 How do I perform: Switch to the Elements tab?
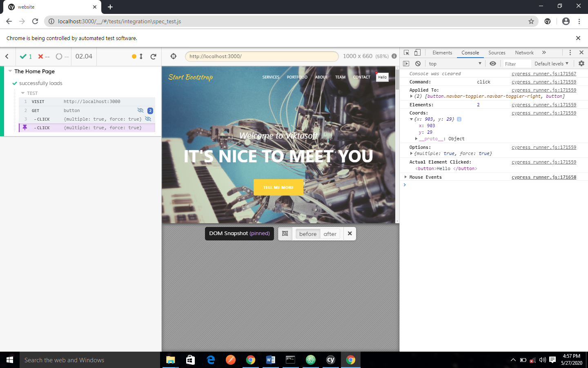pyautogui.click(x=442, y=53)
